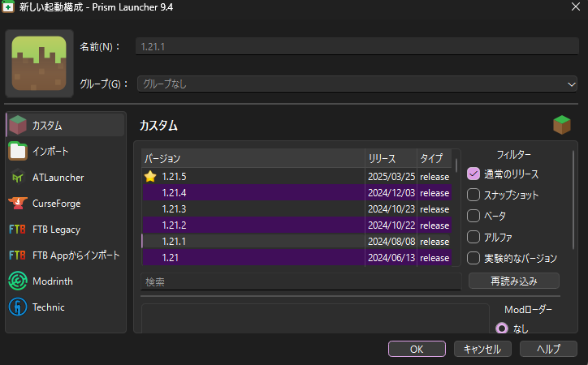The image size is (588, 365).
Task: Click the ATLauncher logo icon
Action: click(18, 177)
